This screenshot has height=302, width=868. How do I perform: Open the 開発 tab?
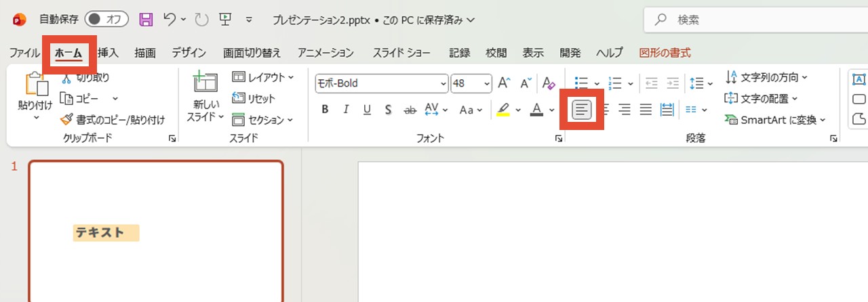point(570,53)
